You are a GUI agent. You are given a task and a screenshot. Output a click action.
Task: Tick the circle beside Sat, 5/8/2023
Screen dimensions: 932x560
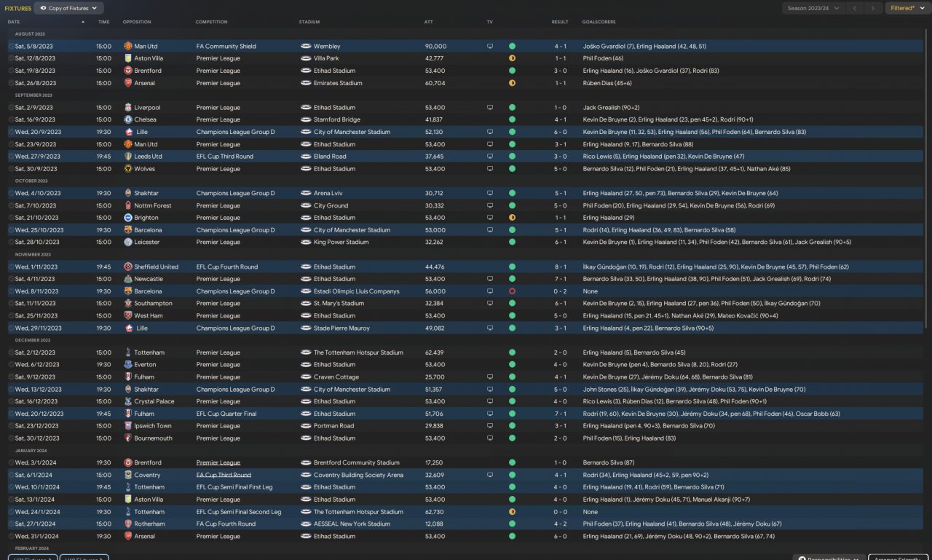[x=11, y=46]
